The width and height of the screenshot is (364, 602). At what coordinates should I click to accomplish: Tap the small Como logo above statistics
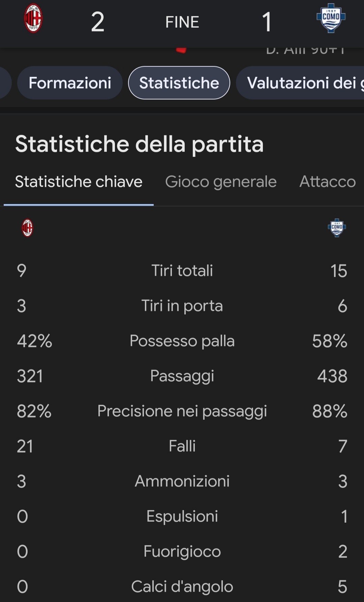337,228
